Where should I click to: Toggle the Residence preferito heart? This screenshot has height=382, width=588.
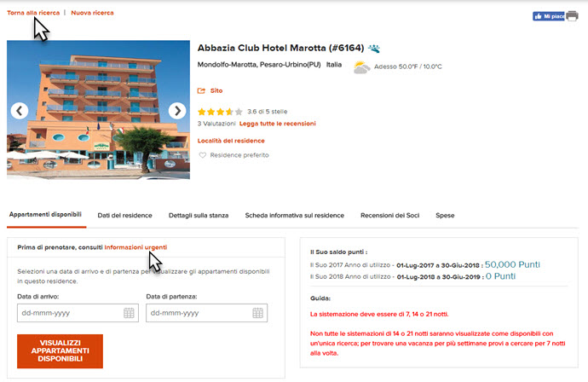203,155
